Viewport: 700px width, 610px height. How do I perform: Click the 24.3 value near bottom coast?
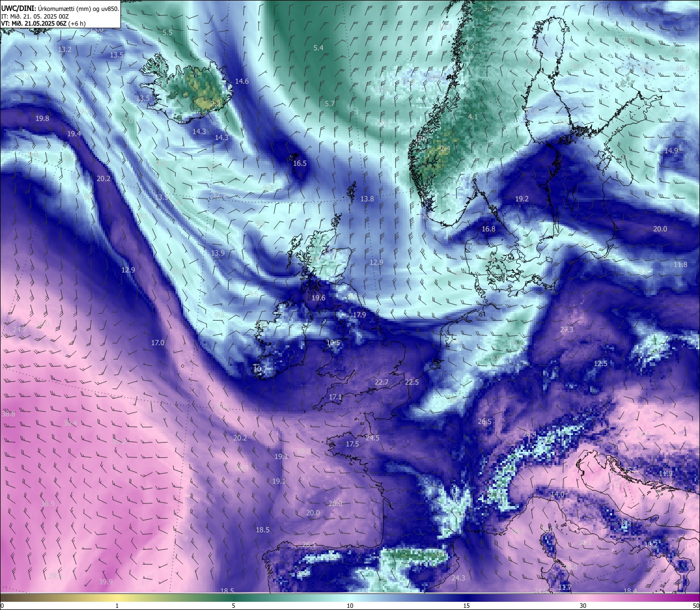(458, 578)
